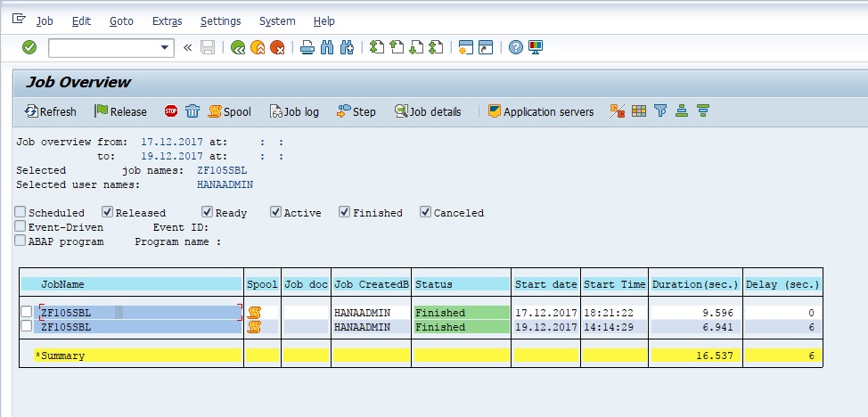Toggle the Released checkbox
Screen dimensions: 868x417
[108, 212]
